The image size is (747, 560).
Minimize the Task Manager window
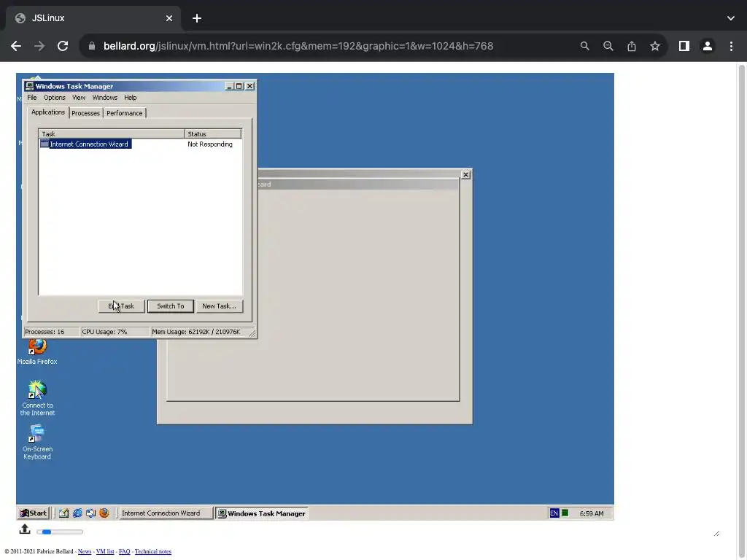(229, 86)
